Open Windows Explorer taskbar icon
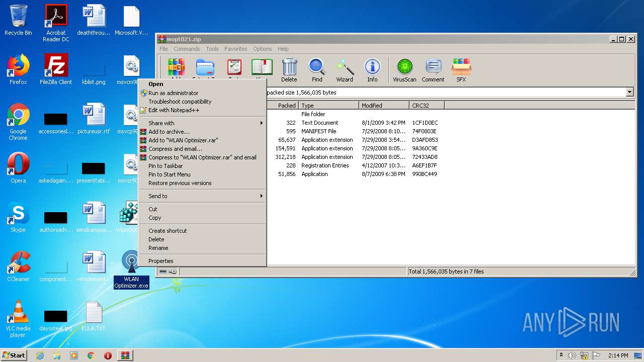The image size is (644, 362). click(57, 355)
